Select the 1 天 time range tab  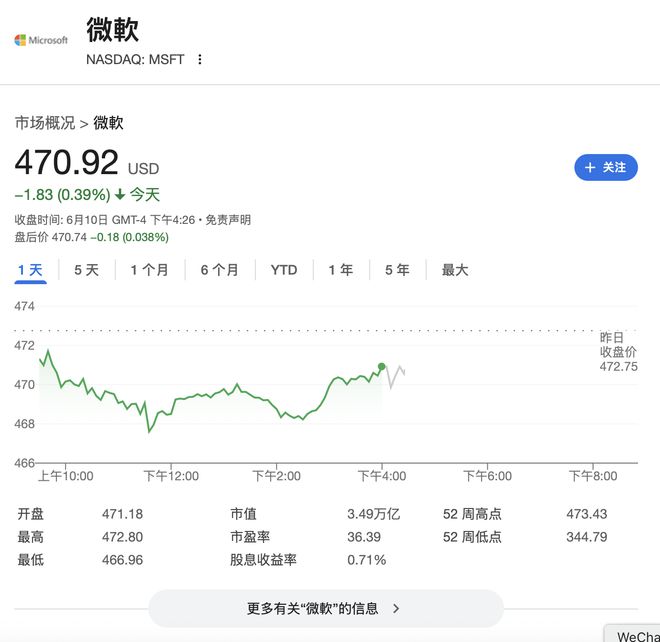[x=30, y=270]
